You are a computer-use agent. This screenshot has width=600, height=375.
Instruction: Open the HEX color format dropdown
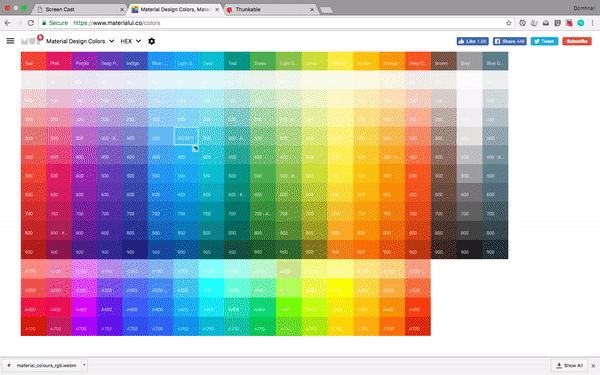pos(130,41)
